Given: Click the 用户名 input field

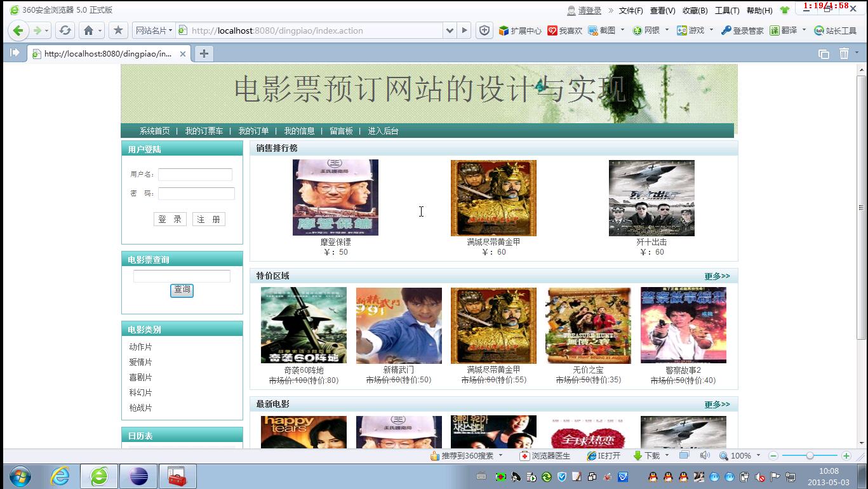Looking at the screenshot, I should click(x=195, y=175).
